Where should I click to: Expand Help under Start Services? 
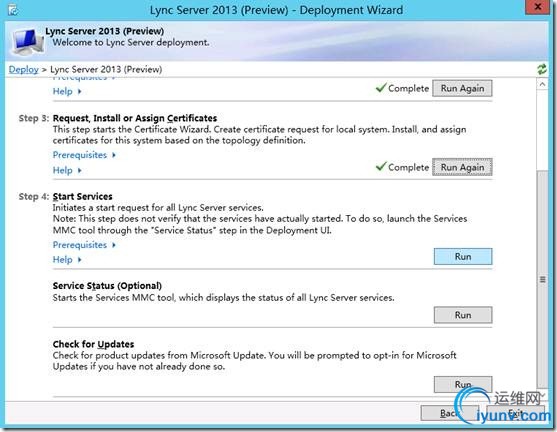click(67, 260)
